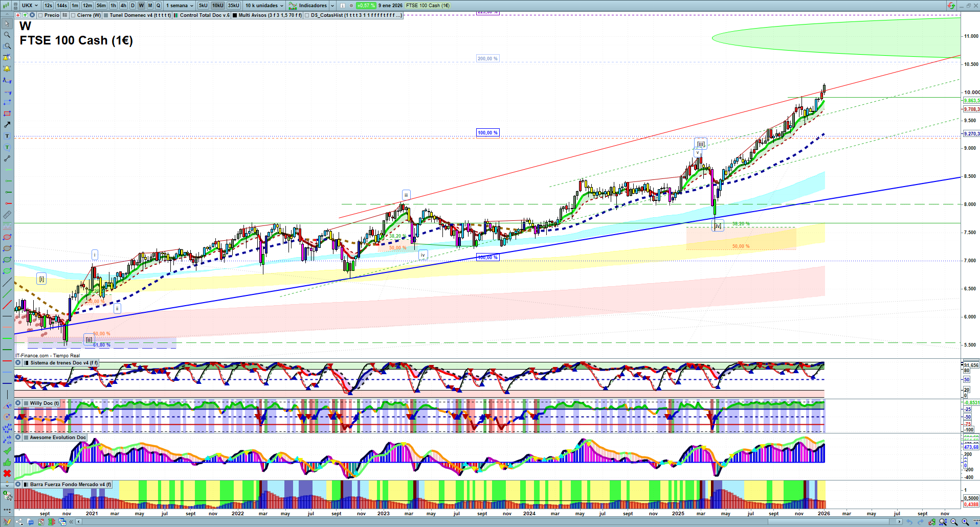Select the alert bell tool in left toolbar
This screenshot has width=980, height=527.
[7, 68]
